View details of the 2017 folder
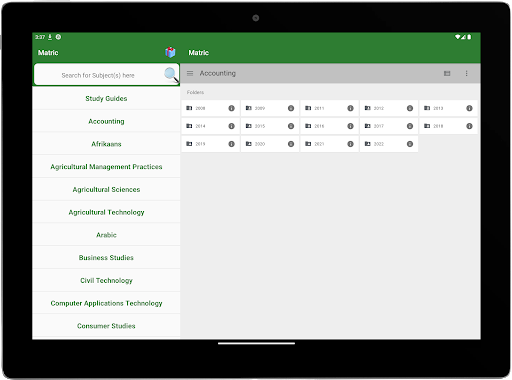Screen dimensions: 512x380 point(410,126)
